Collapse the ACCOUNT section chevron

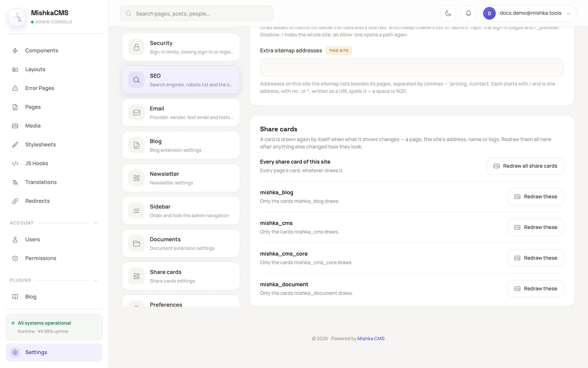(96, 223)
